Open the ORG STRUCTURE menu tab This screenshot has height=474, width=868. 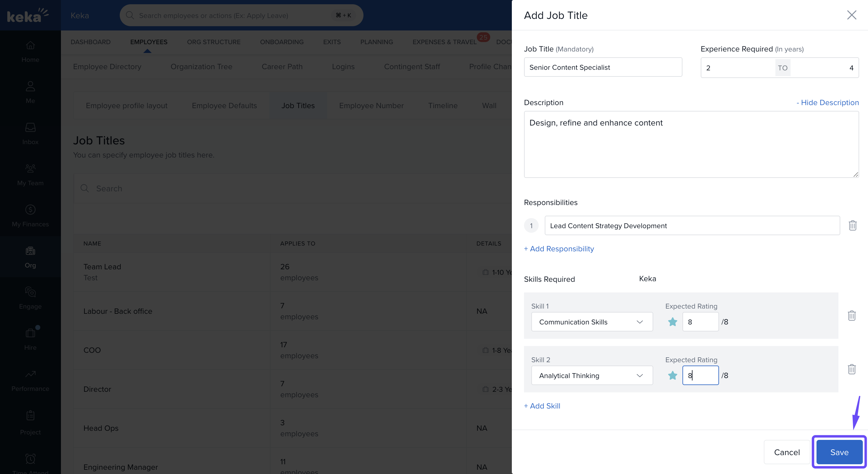click(x=214, y=42)
